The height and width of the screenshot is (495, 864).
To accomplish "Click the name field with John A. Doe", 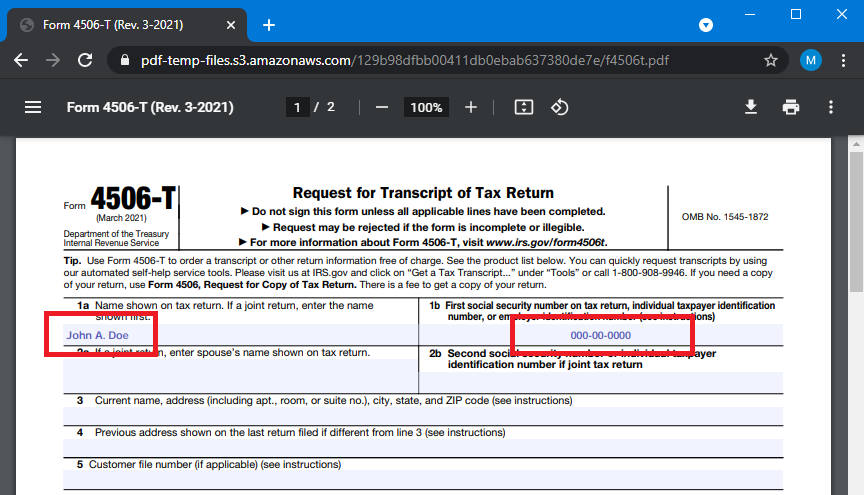I will point(241,335).
